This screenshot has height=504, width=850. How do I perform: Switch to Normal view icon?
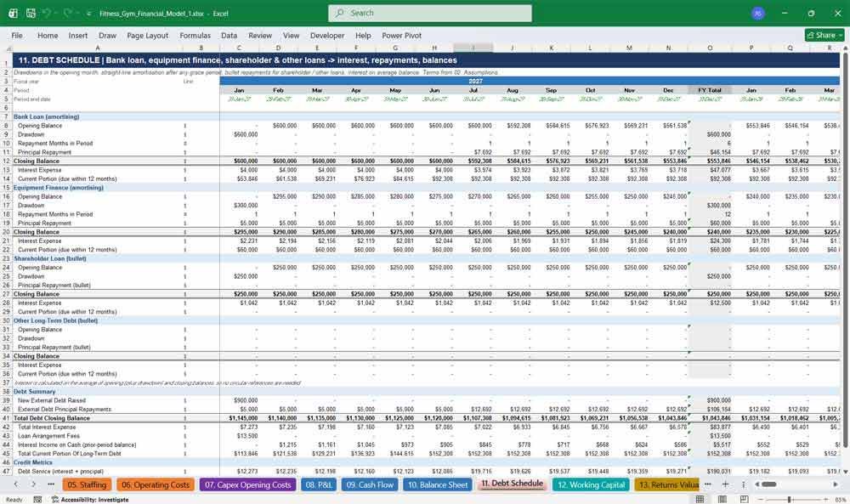[x=700, y=499]
